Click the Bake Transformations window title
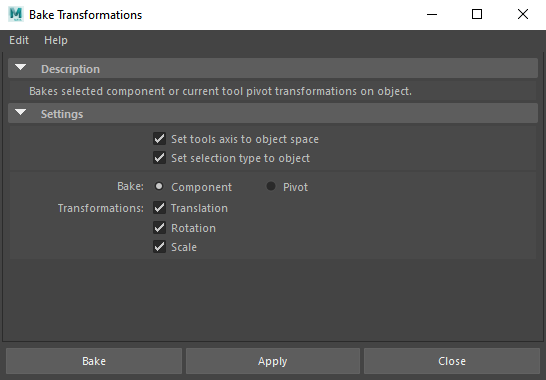The image size is (546, 380). tap(86, 15)
